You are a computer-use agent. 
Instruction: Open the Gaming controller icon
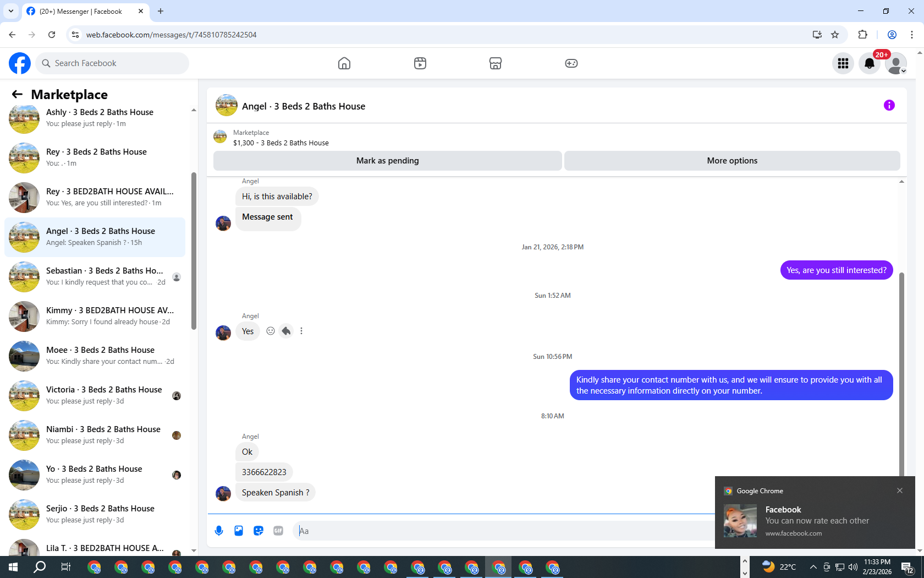(571, 63)
